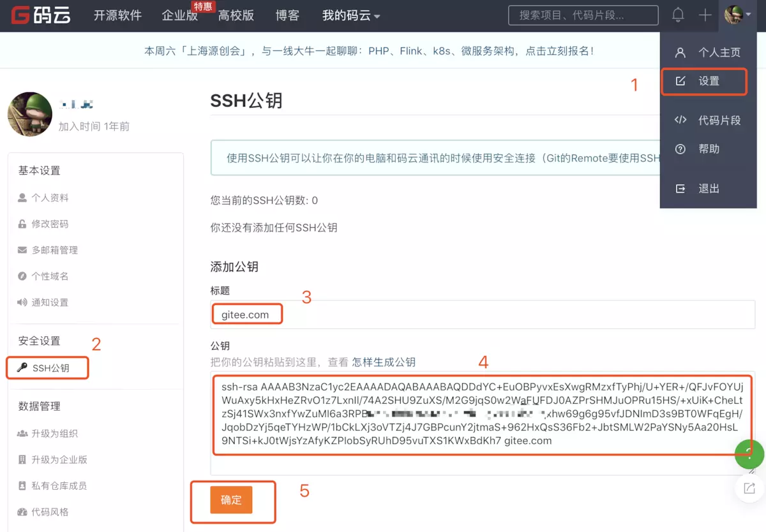Click the 公钥 textarea with ssh-rsa key
The height and width of the screenshot is (532, 766).
(483, 423)
